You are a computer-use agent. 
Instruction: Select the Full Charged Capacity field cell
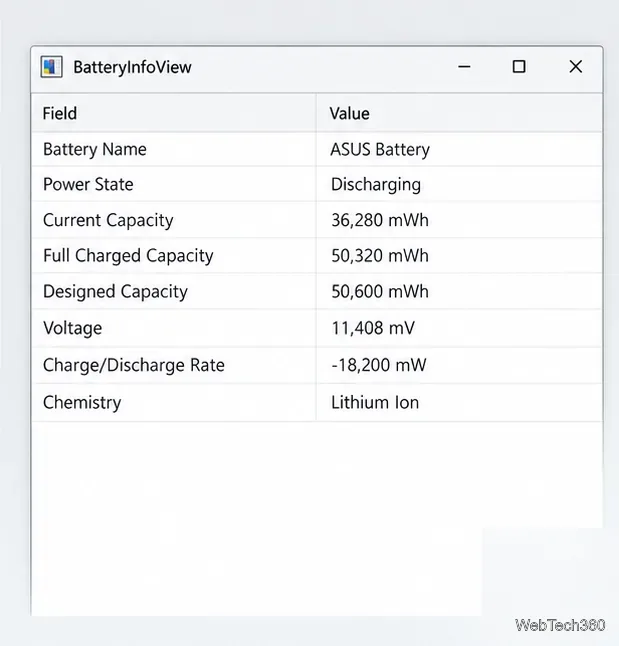174,255
